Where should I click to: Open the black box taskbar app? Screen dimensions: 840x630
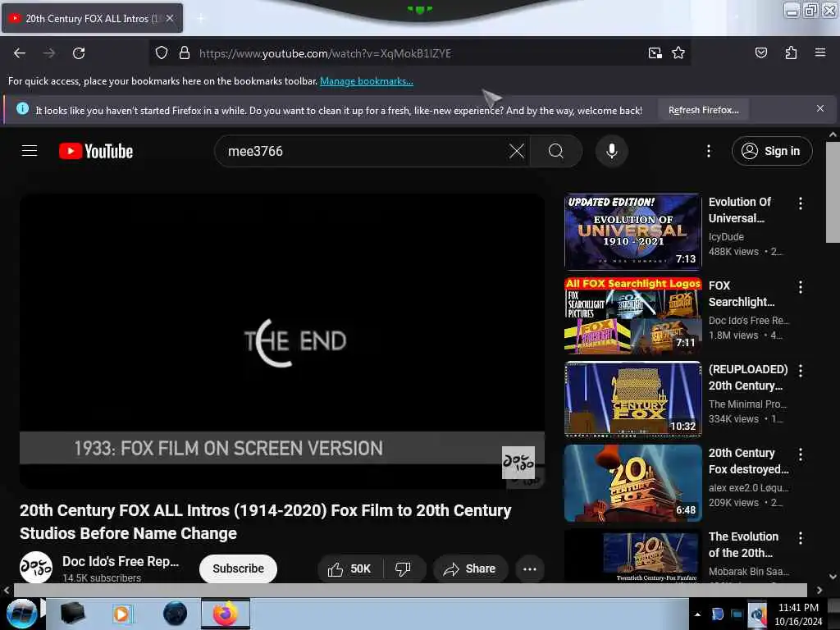[x=73, y=614]
